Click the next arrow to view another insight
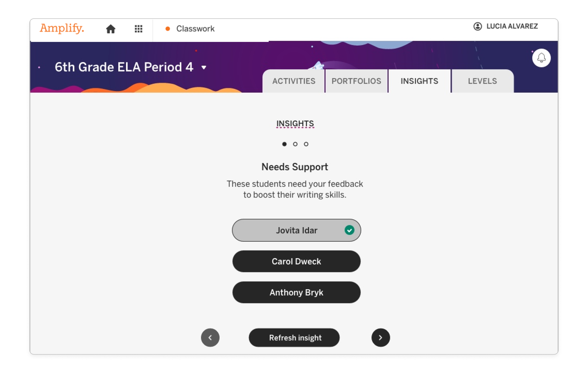Viewport: 588px width, 373px height. pyautogui.click(x=380, y=338)
